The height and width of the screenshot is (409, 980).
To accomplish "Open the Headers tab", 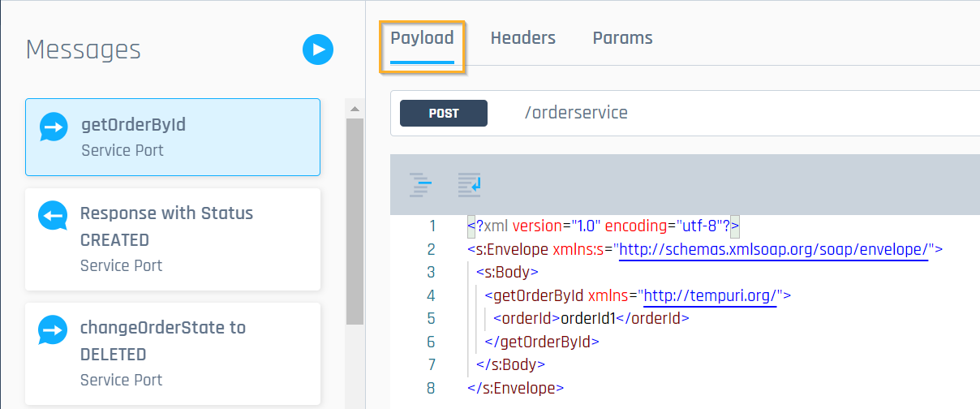I will click(x=522, y=38).
